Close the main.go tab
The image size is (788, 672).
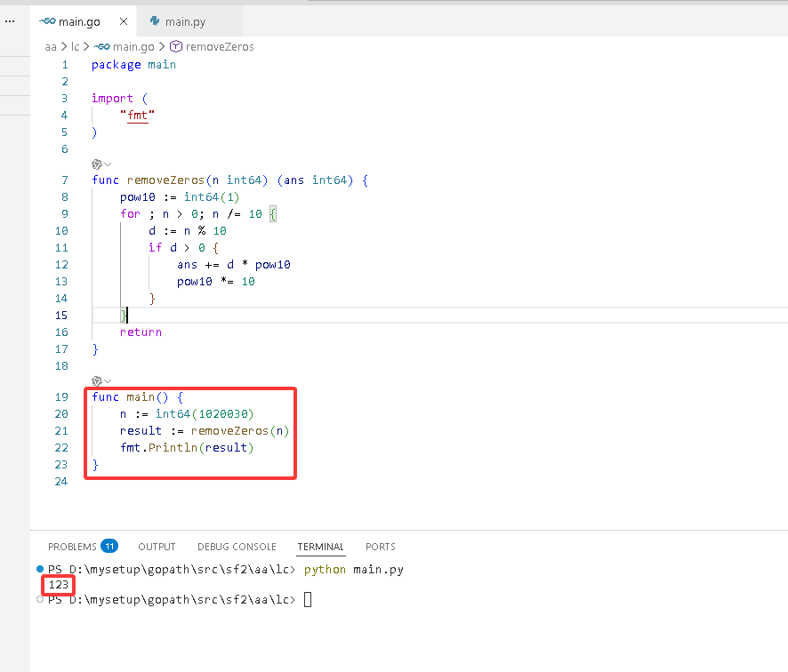(x=124, y=21)
